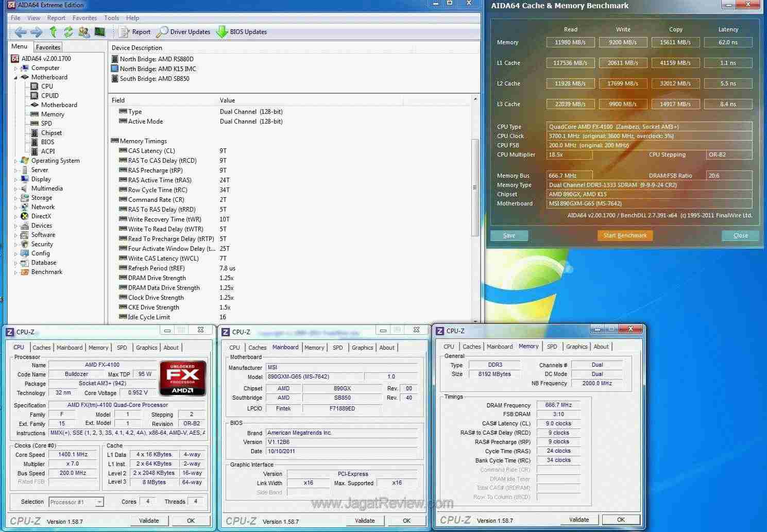This screenshot has width=767, height=532.
Task: Select the Chipset tree item
Action: [52, 133]
